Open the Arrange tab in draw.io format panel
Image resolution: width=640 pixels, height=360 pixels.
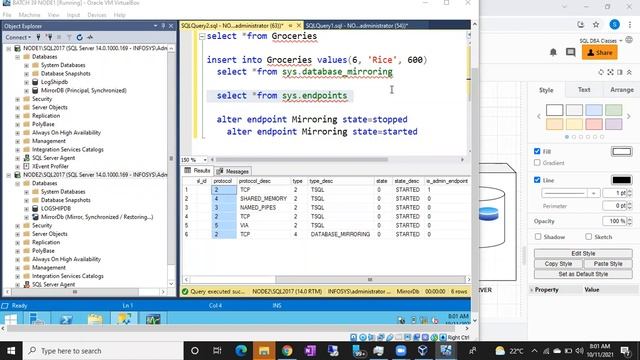tap(622, 90)
